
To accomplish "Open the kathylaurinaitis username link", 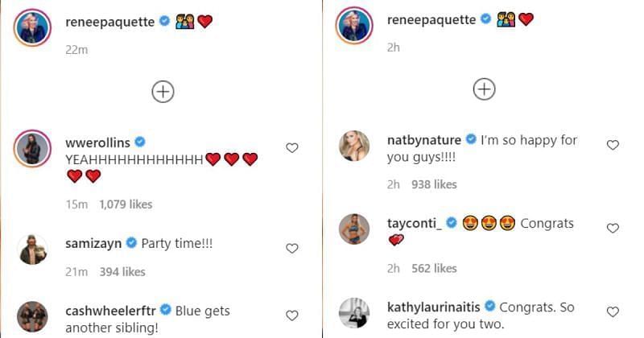I will click(433, 307).
